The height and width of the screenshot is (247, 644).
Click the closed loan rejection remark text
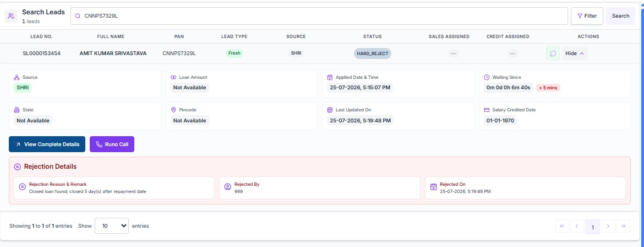tap(88, 191)
